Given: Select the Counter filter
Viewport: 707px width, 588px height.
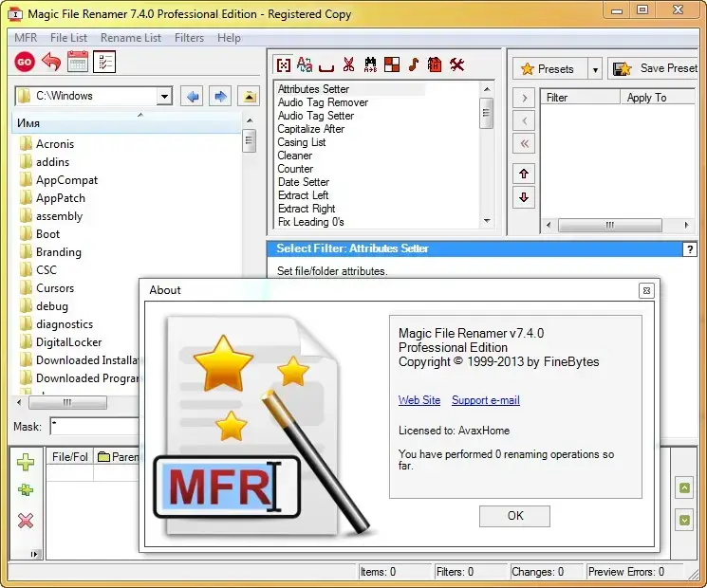Looking at the screenshot, I should [x=295, y=169].
